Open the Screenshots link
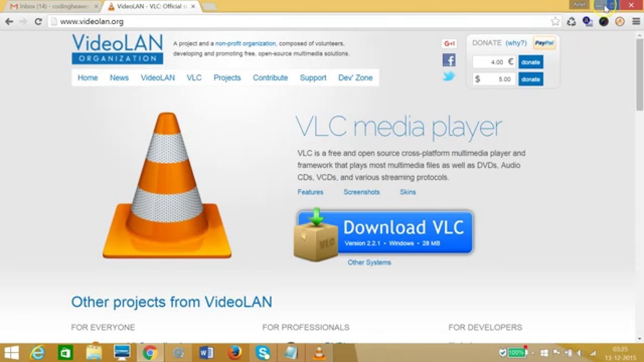Viewport: 644px width, 362px height. 362,192
